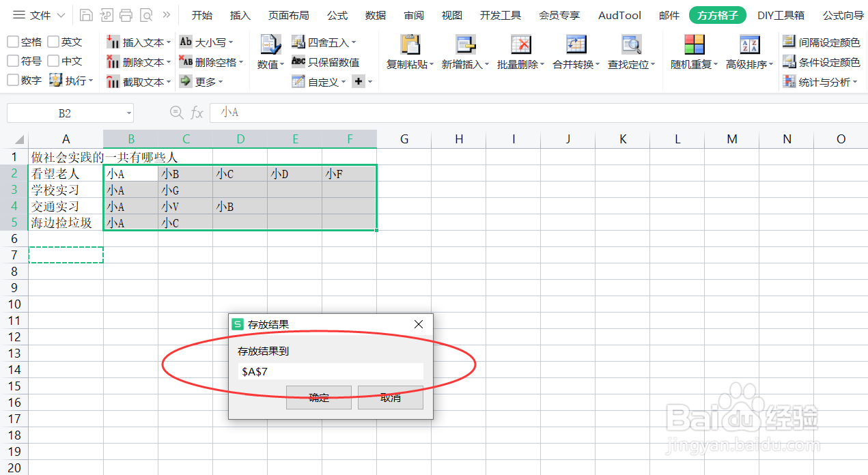Switch to the 开始 tab

point(201,15)
